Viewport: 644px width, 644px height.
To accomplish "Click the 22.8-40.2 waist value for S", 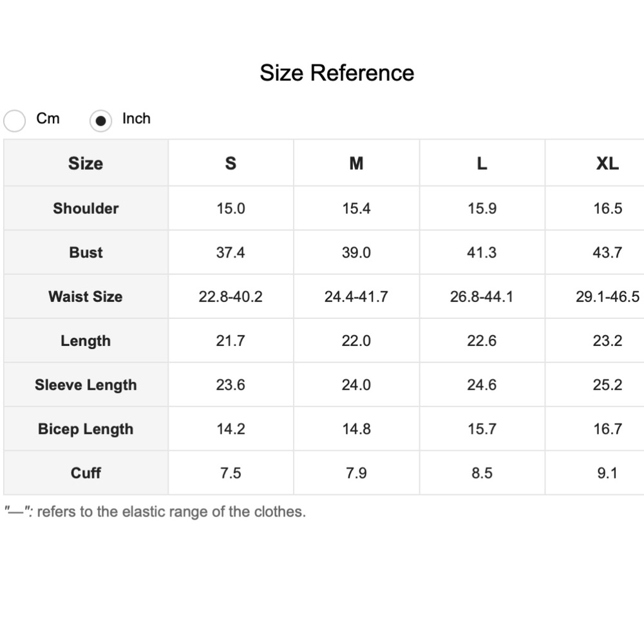I will pyautogui.click(x=231, y=296).
